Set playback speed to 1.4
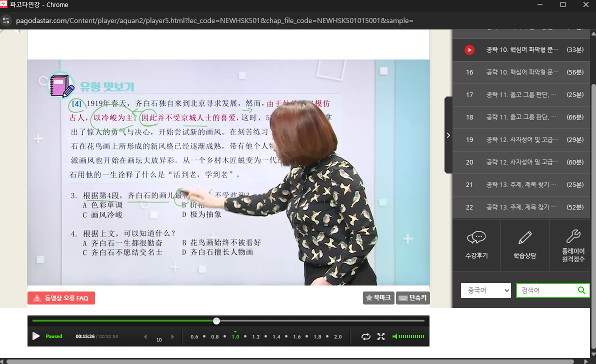The height and width of the screenshot is (364, 596). (276, 336)
